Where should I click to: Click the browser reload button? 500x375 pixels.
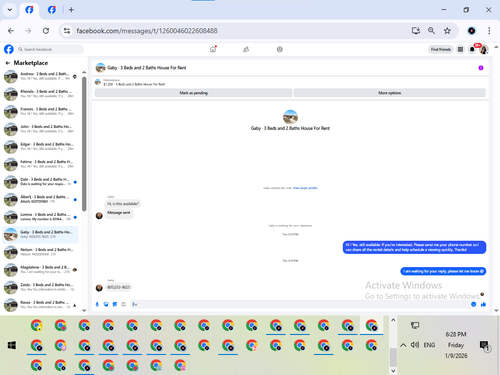coord(46,31)
